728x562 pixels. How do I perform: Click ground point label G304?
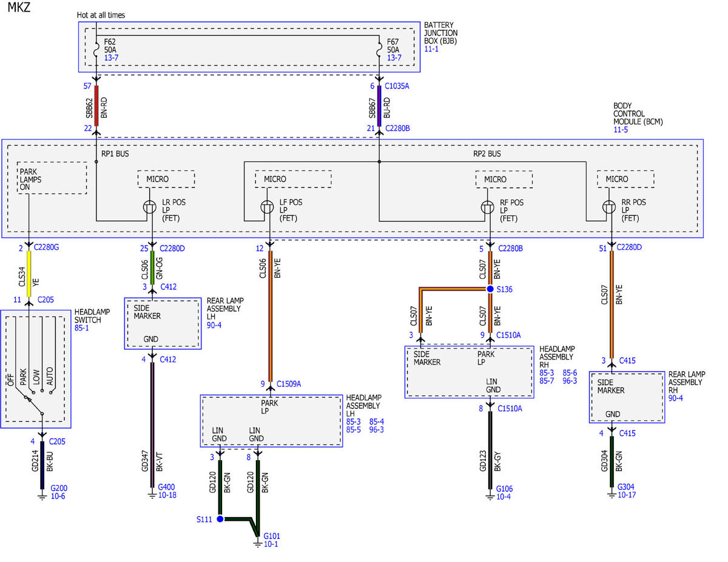tap(626, 487)
